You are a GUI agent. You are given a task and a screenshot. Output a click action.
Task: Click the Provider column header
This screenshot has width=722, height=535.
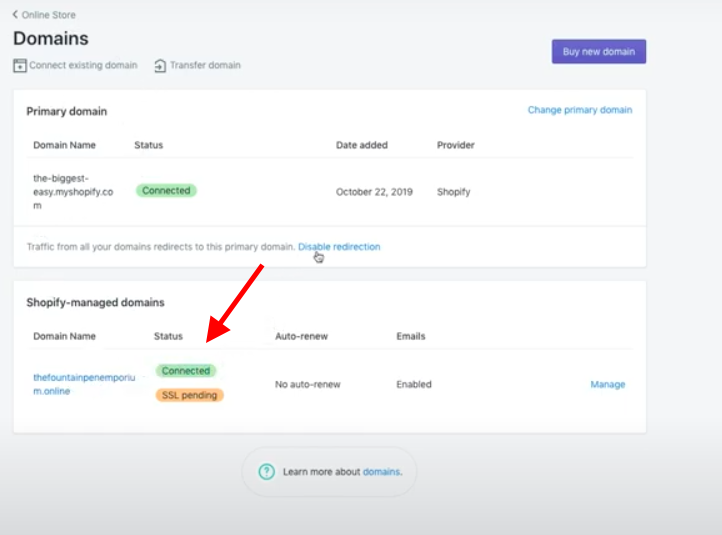pos(455,145)
